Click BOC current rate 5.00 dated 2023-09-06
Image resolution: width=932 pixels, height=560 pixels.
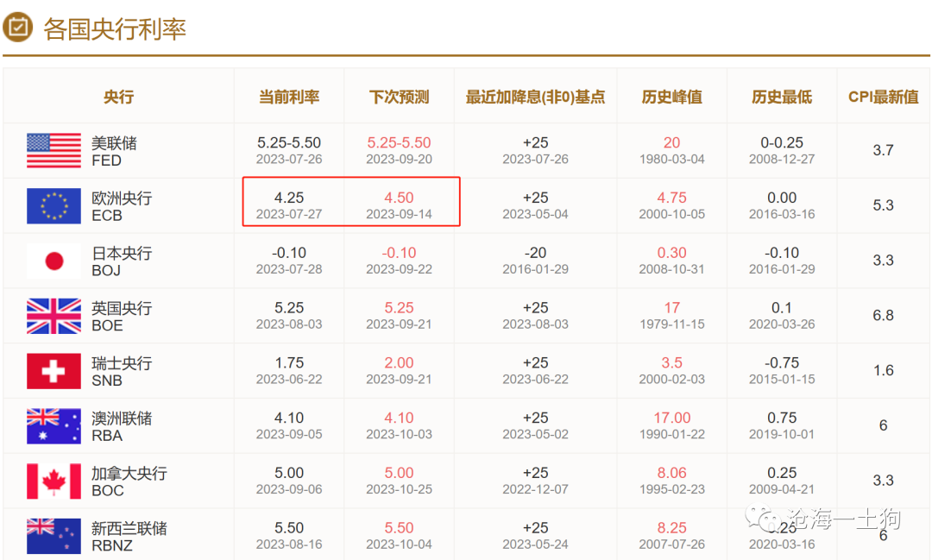tap(289, 481)
